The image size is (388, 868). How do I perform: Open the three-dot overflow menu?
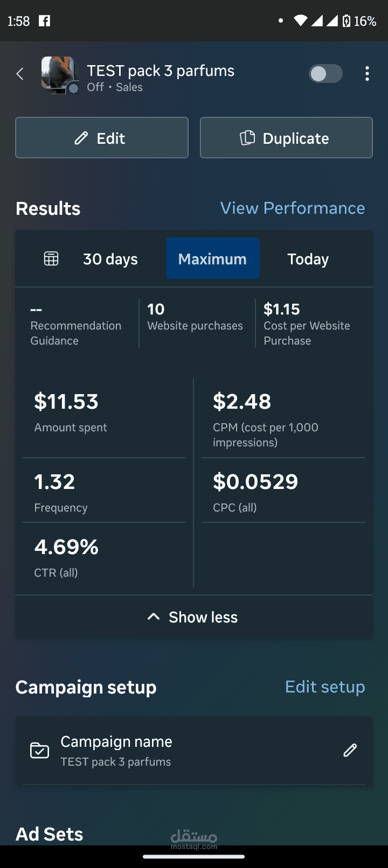[367, 73]
